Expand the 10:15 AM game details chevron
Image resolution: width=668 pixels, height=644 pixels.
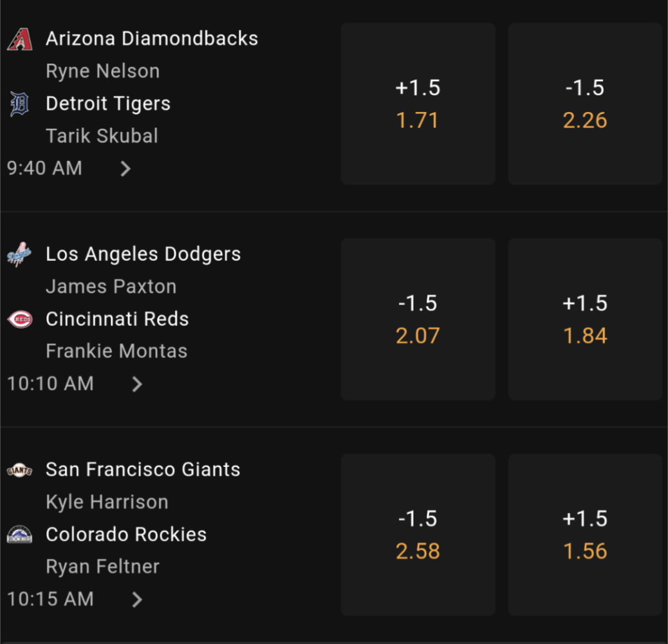click(x=136, y=600)
